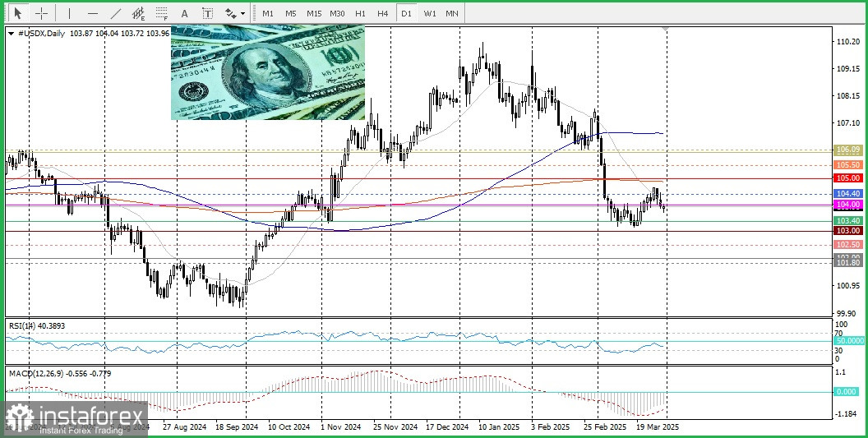868x438 pixels.
Task: Select the text 'A' tool
Action: pos(184,13)
